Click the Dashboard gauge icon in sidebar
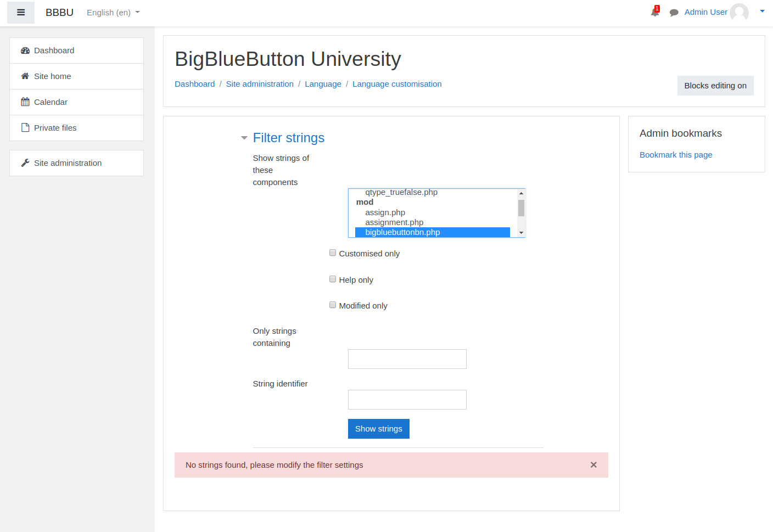The image size is (773, 532). point(25,51)
